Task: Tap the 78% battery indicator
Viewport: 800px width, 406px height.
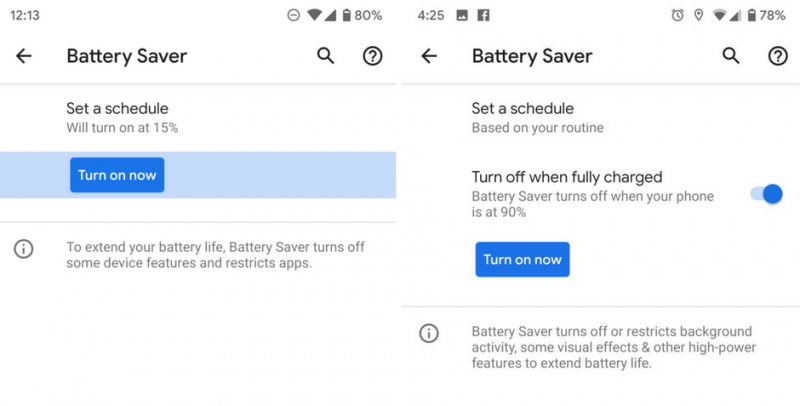Action: [x=765, y=16]
